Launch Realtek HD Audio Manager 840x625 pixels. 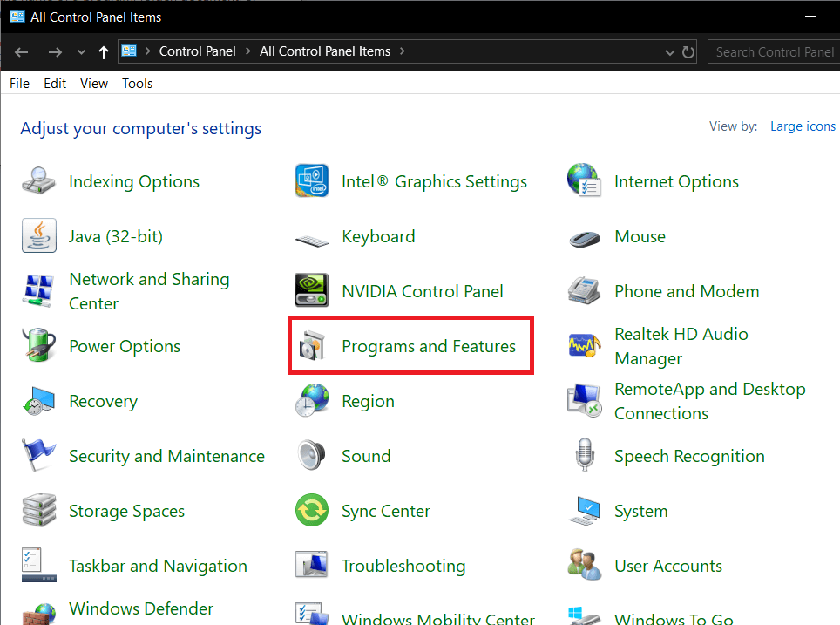681,346
